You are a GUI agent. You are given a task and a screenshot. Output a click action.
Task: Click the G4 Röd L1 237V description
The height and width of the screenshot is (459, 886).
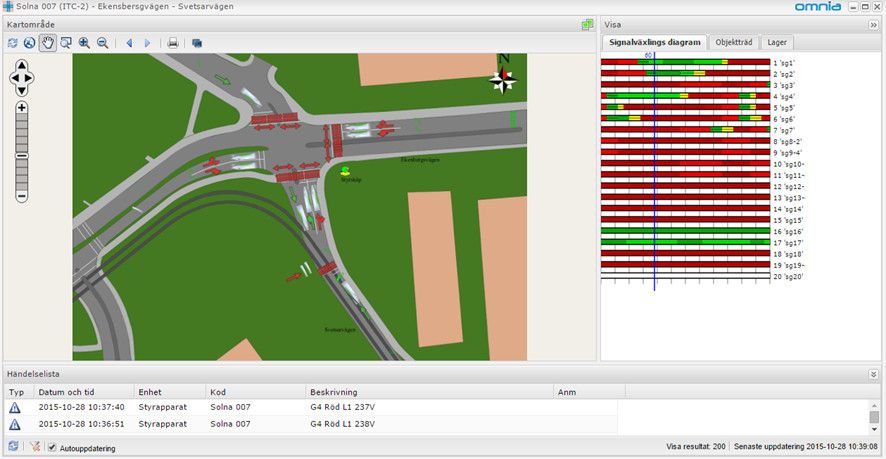tap(343, 407)
